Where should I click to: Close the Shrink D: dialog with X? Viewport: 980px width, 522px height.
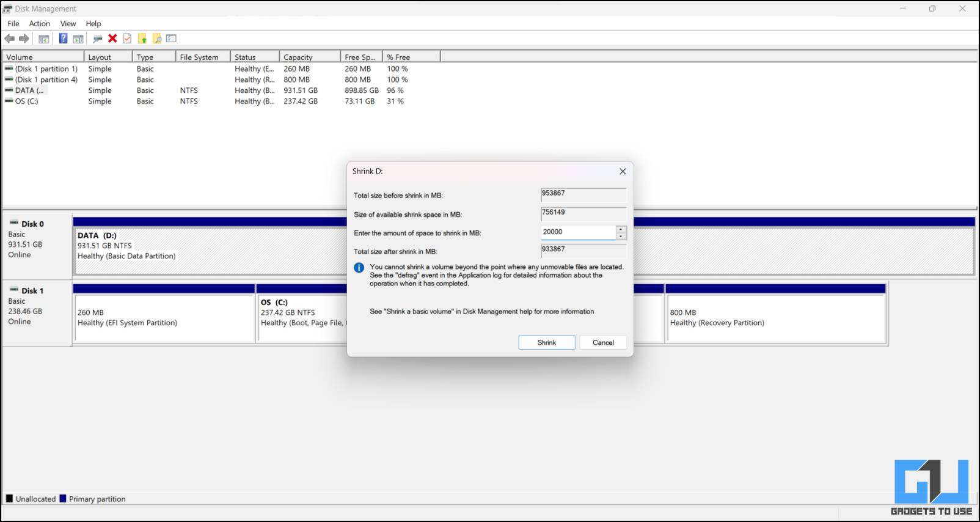[623, 171]
